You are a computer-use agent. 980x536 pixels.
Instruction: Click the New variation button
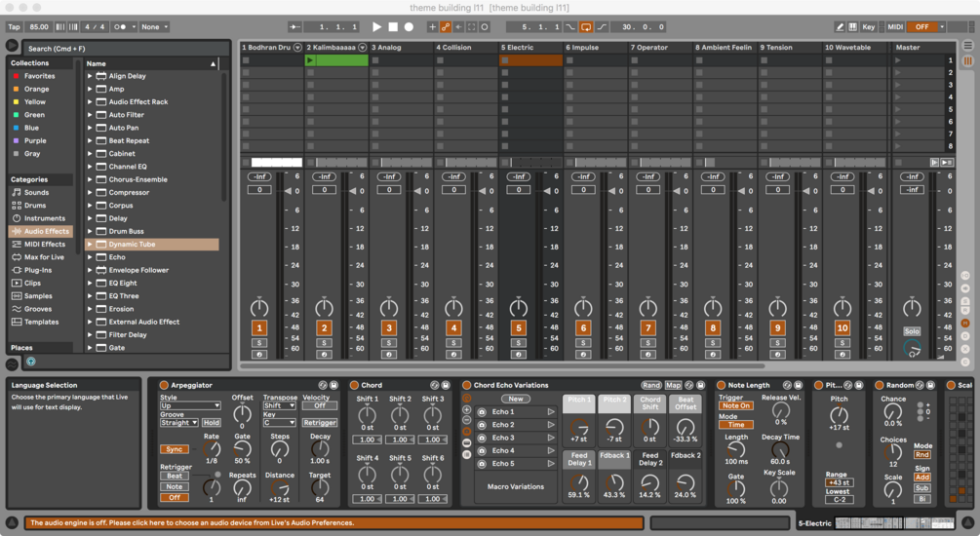point(516,399)
